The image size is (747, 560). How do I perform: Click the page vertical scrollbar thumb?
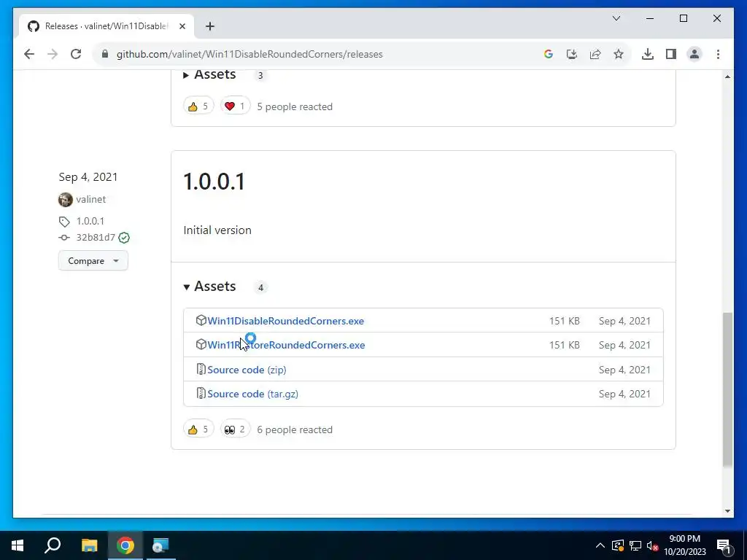point(727,389)
